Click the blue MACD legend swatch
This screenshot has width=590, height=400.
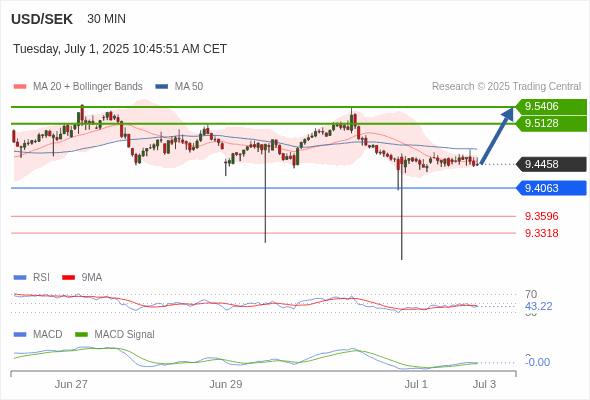point(20,334)
